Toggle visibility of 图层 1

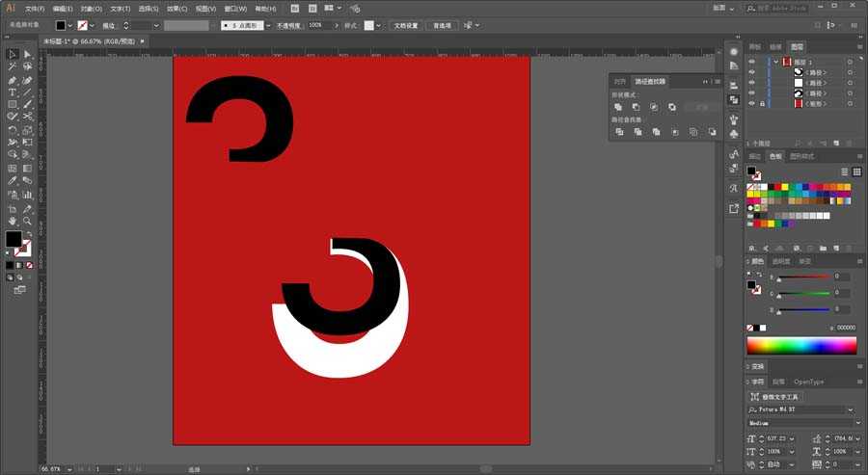(751, 62)
